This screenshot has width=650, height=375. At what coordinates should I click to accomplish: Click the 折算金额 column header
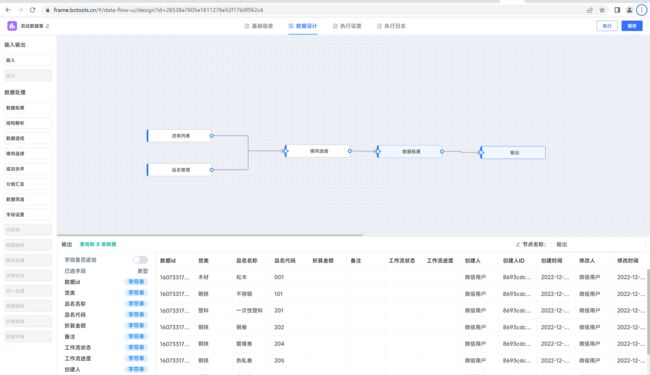(x=323, y=261)
